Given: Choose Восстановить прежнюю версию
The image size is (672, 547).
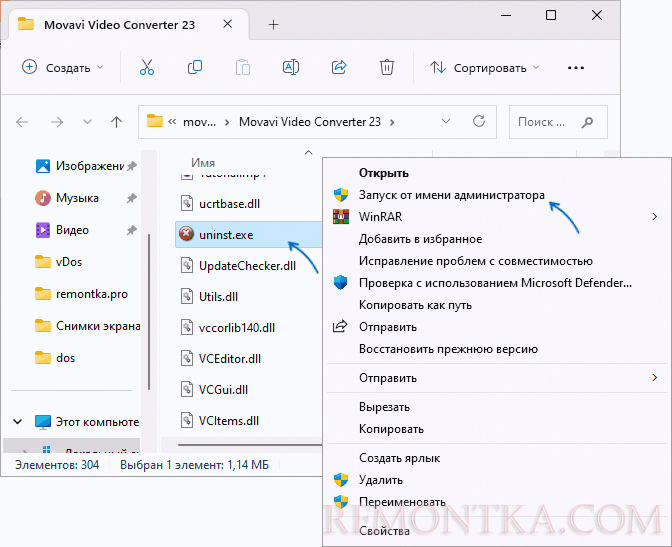Looking at the screenshot, I should tap(497, 349).
